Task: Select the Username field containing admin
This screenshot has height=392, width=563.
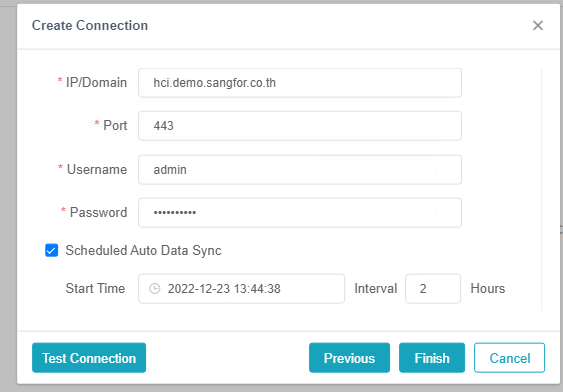Action: coord(300,169)
